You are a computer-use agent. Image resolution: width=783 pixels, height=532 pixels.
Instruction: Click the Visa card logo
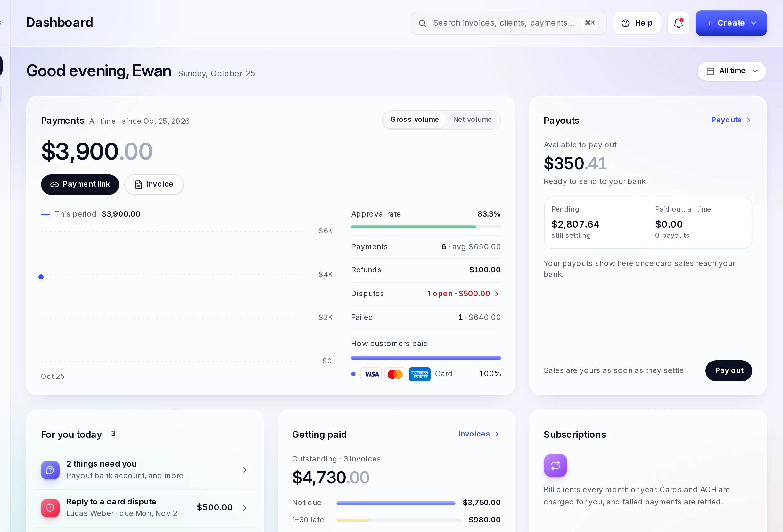pyautogui.click(x=371, y=374)
